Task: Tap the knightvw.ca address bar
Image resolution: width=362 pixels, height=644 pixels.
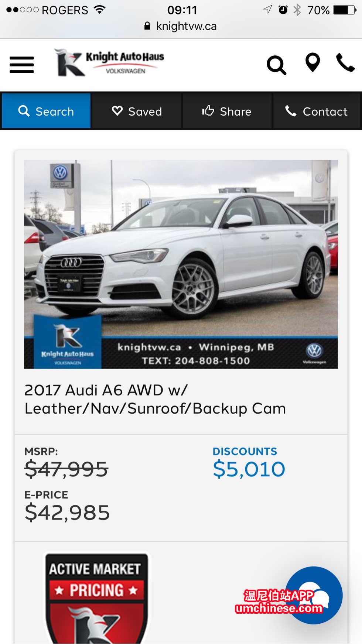Action: [181, 26]
